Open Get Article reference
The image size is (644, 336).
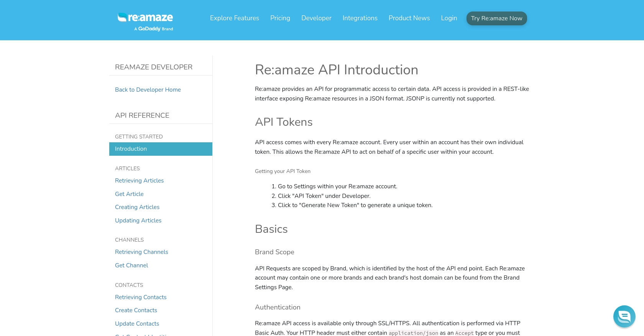point(129,194)
